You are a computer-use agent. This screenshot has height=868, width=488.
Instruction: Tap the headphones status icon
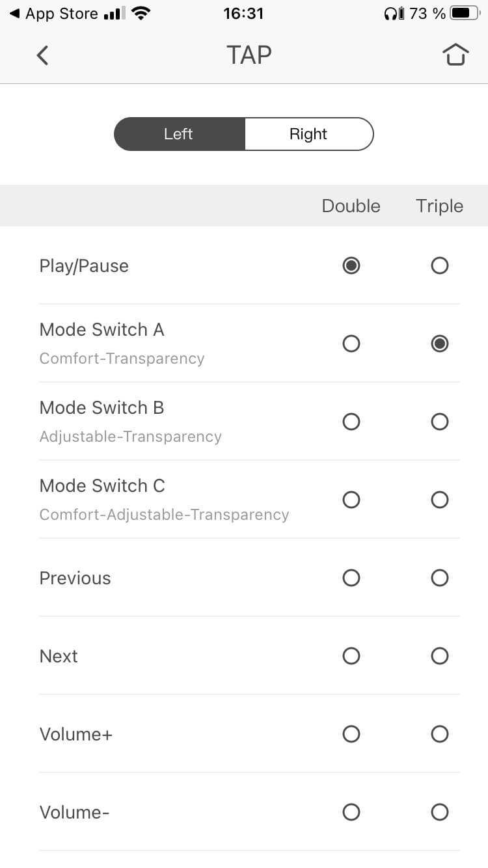(392, 14)
